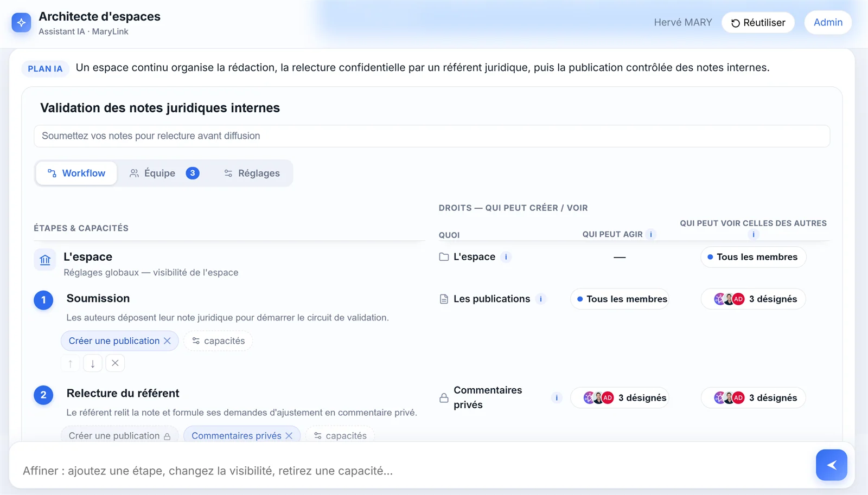Send the message with blue arrow button
Screen dimensions: 868x495
831,465
